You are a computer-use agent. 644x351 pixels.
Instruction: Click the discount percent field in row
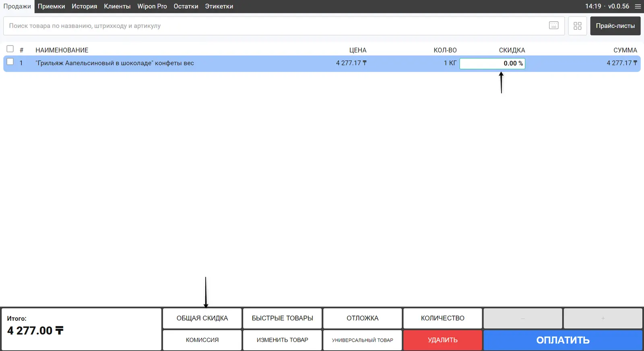492,63
